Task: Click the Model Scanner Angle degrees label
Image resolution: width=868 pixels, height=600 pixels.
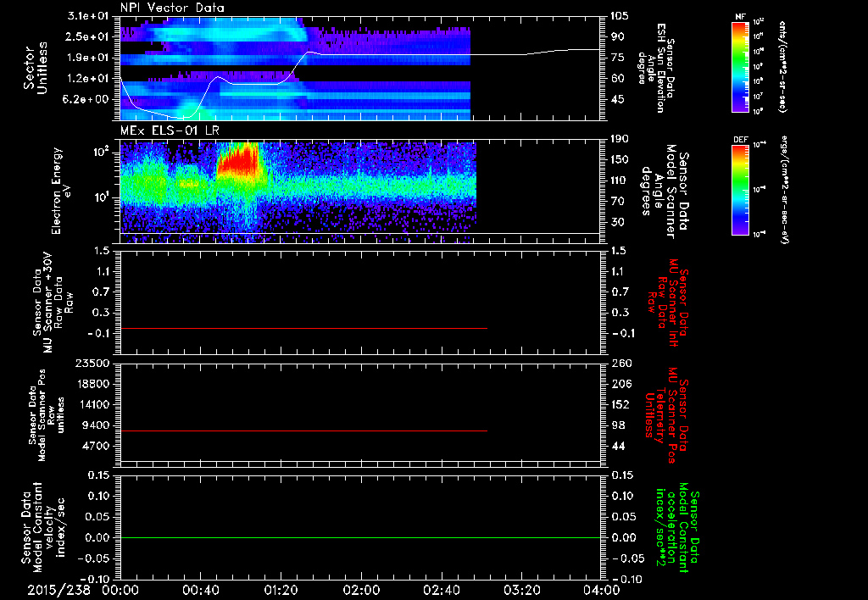Action: [x=665, y=191]
